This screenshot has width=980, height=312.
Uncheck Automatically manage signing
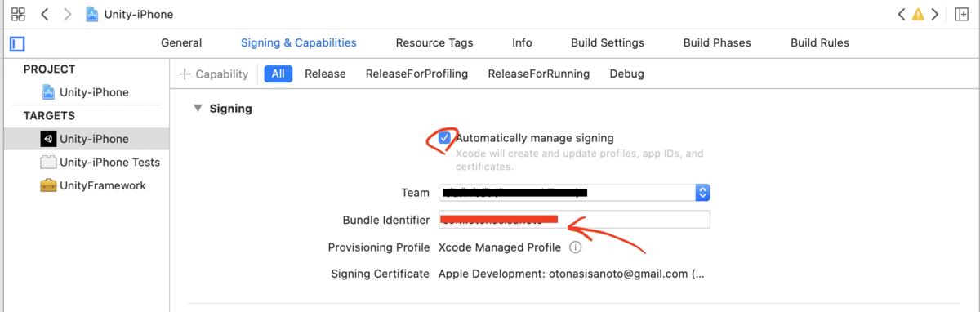coord(444,138)
